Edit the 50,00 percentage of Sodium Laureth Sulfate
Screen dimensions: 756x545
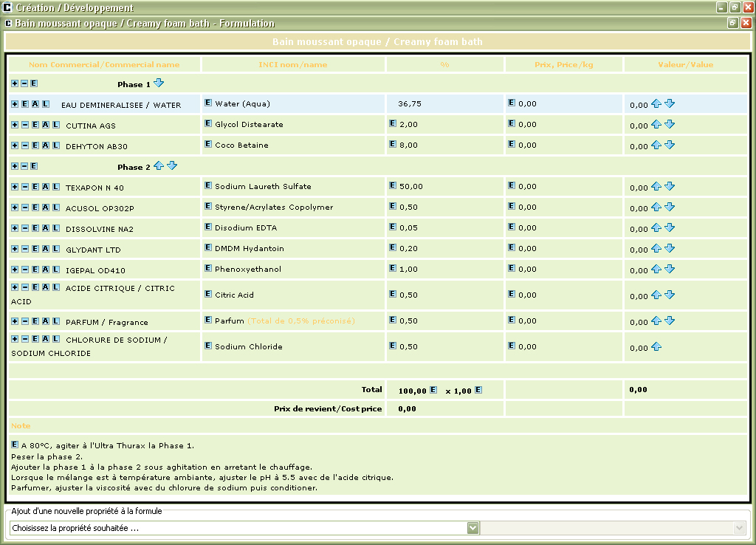click(x=393, y=185)
